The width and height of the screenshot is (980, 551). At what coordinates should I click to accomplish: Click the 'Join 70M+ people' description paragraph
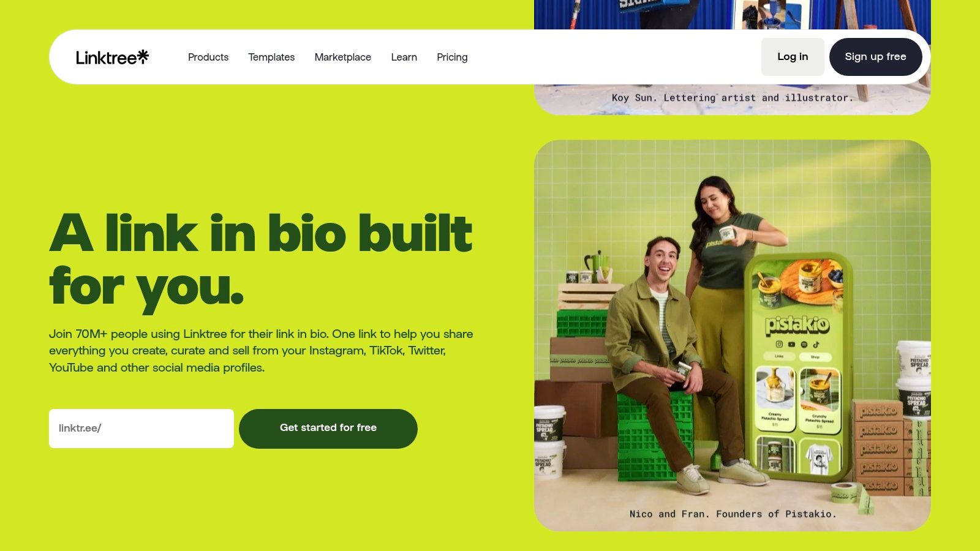tap(261, 351)
